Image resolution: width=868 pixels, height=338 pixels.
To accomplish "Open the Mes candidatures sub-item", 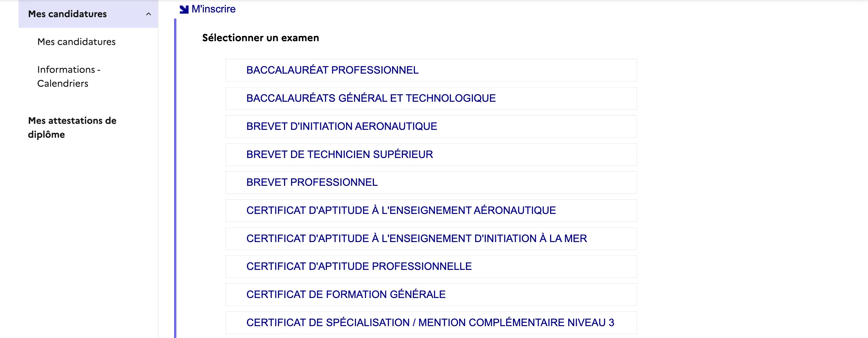I will (x=77, y=42).
